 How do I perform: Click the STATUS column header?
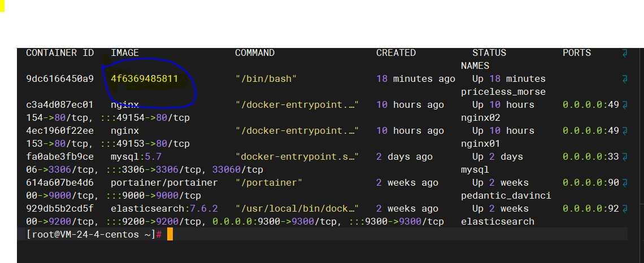click(489, 53)
